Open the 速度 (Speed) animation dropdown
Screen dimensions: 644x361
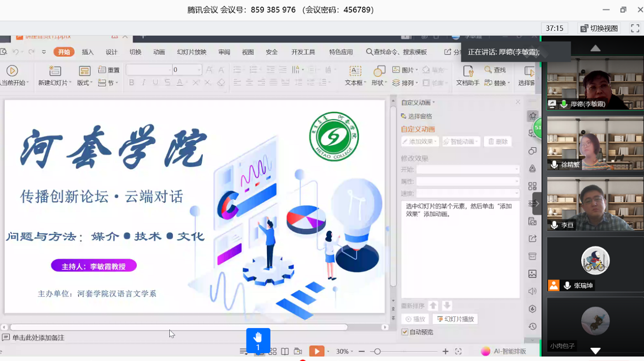pos(468,193)
